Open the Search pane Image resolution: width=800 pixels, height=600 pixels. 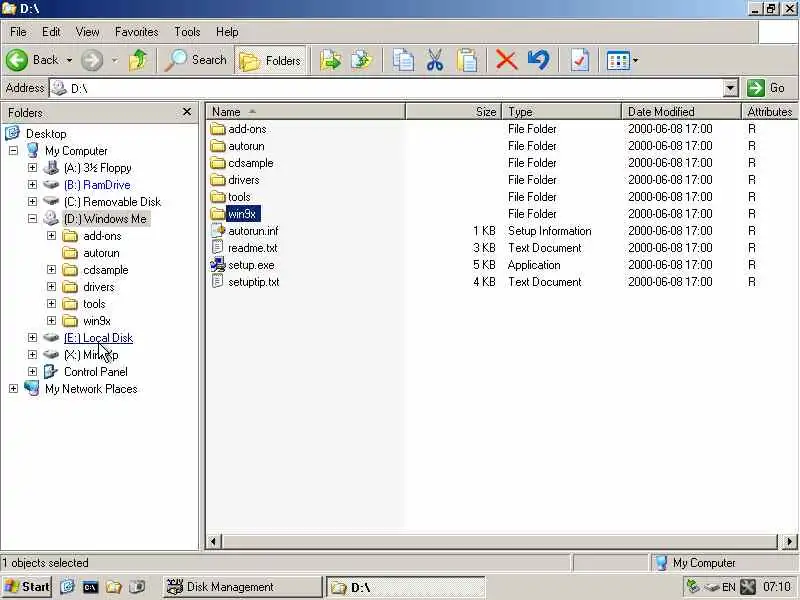[x=196, y=60]
